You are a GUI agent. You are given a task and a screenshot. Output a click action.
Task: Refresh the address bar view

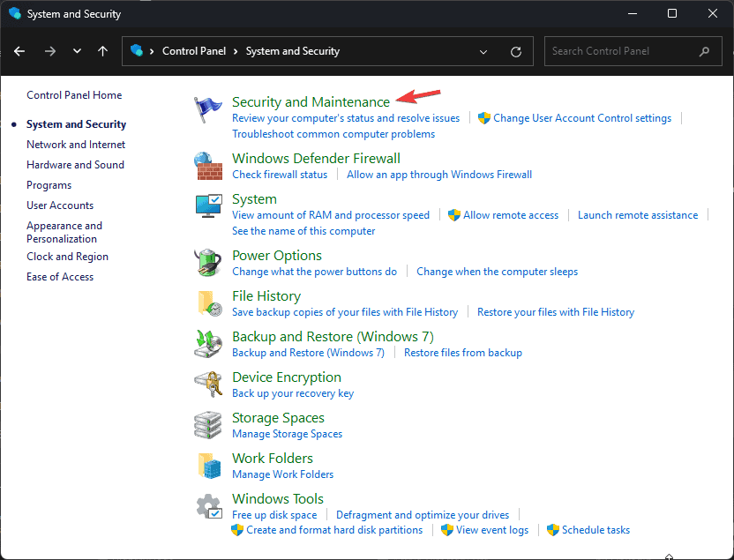[x=516, y=51]
